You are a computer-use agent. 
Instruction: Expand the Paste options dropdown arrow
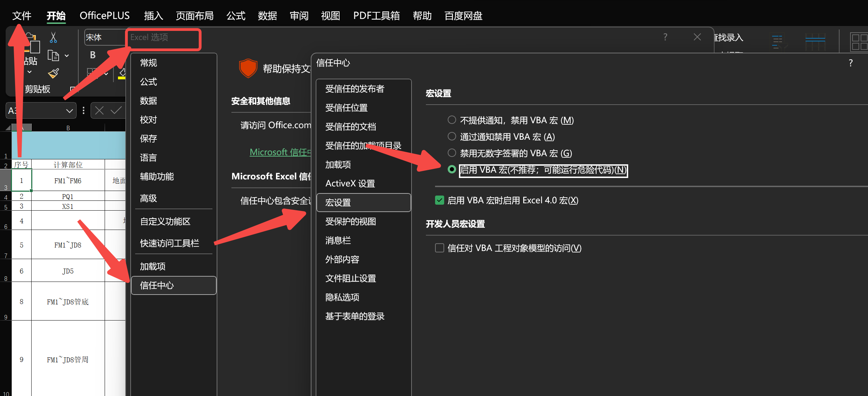pos(29,72)
